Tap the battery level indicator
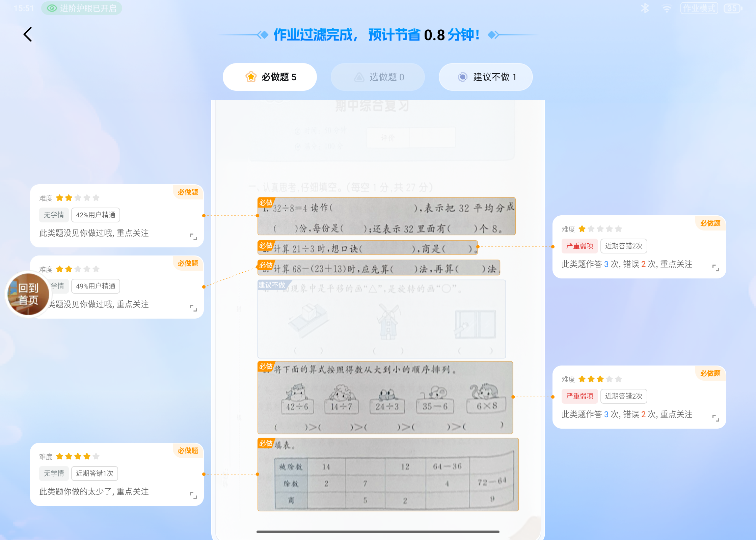Viewport: 756px width, 540px height. coord(732,8)
